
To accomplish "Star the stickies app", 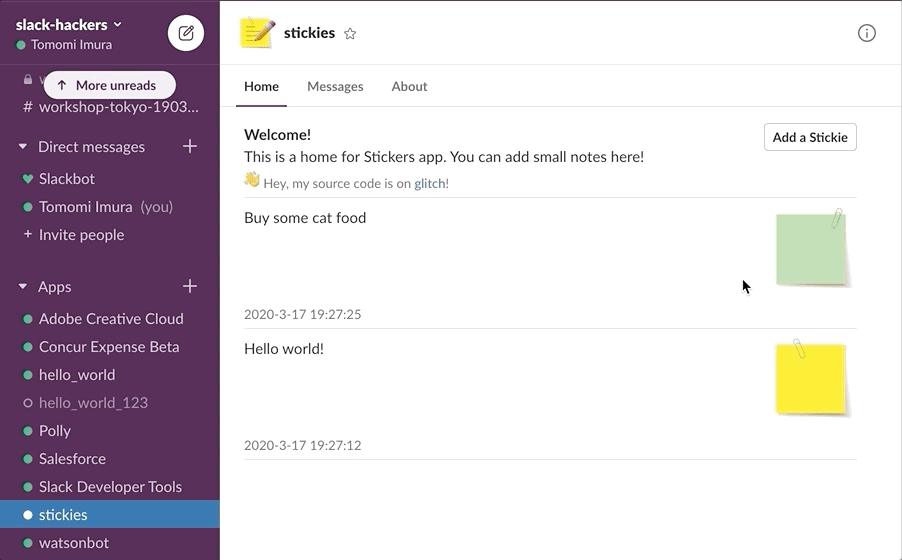I will pyautogui.click(x=350, y=34).
